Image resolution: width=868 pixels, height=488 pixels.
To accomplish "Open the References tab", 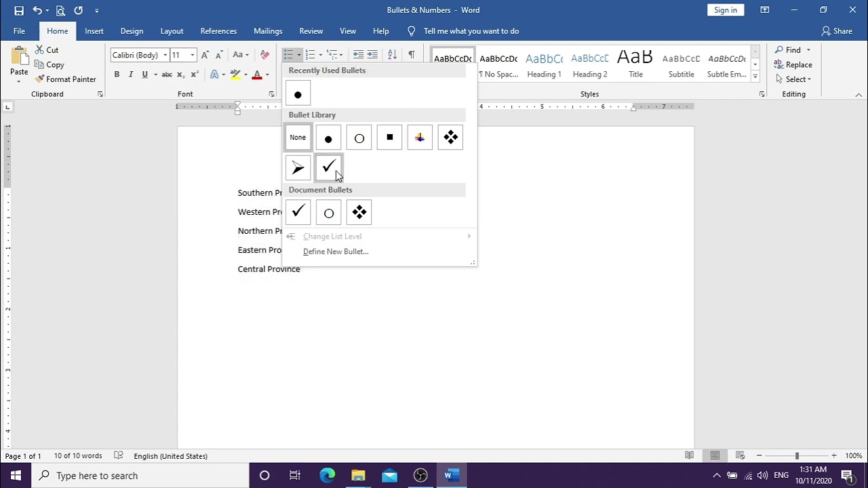I will (218, 31).
